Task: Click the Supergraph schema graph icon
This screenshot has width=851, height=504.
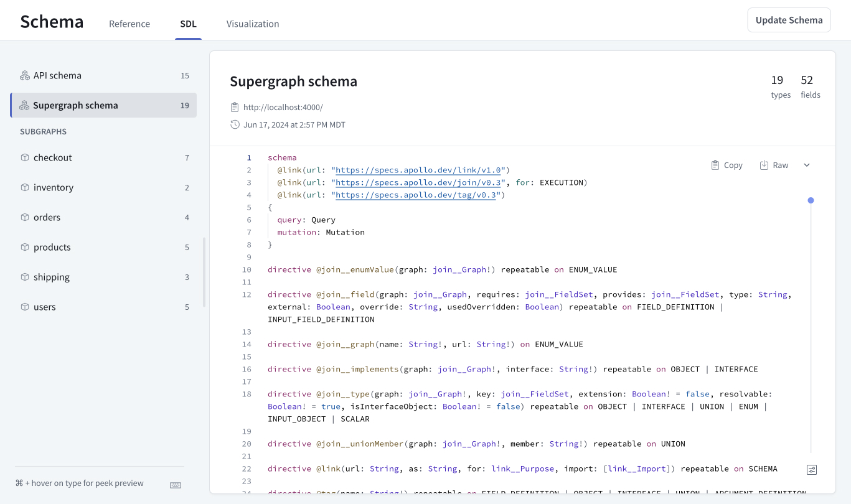Action: pos(24,105)
